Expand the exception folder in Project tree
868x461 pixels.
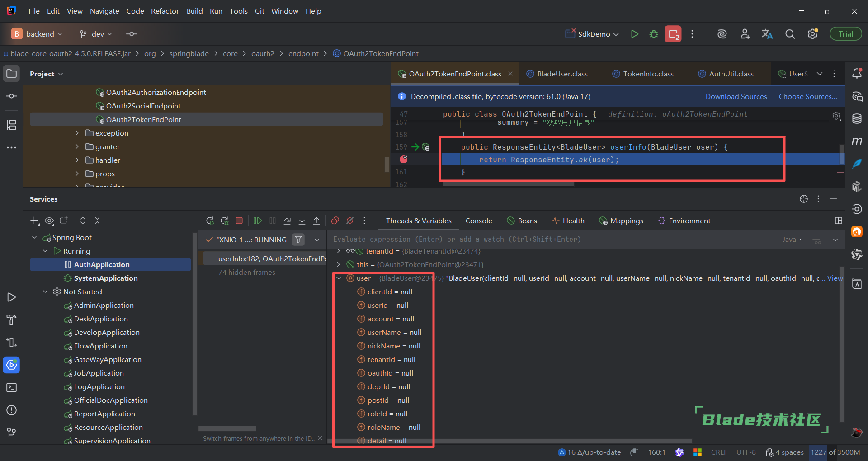(x=77, y=133)
